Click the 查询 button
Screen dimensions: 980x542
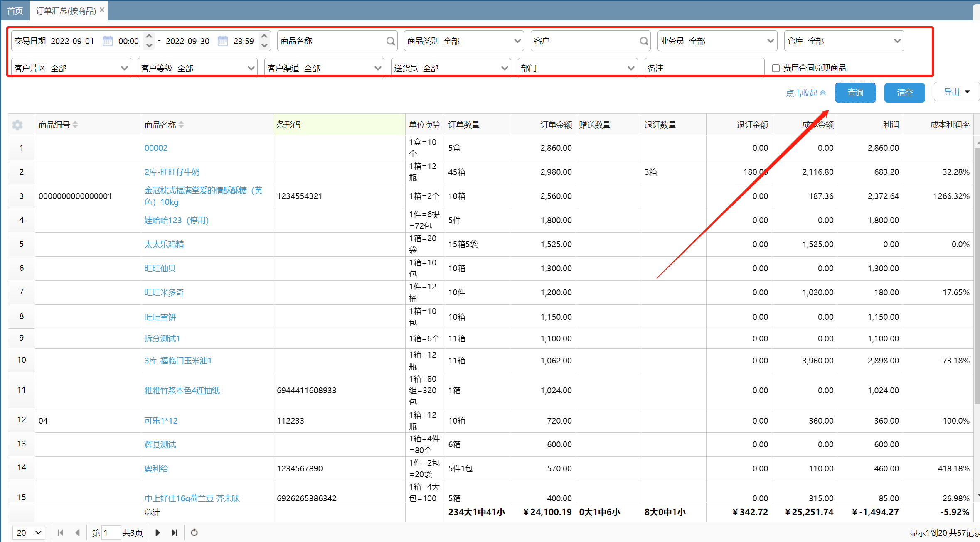[855, 92]
